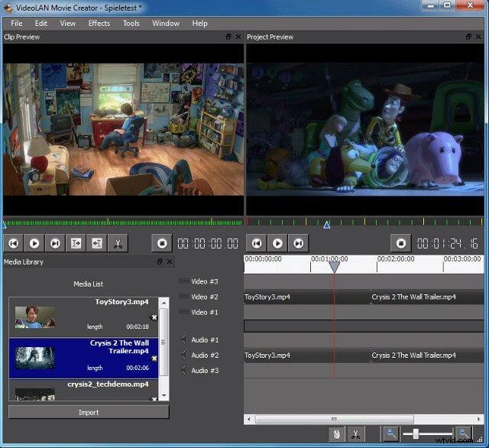The height and width of the screenshot is (448, 489).
Task: Play the project in Project Preview
Action: pos(277,243)
